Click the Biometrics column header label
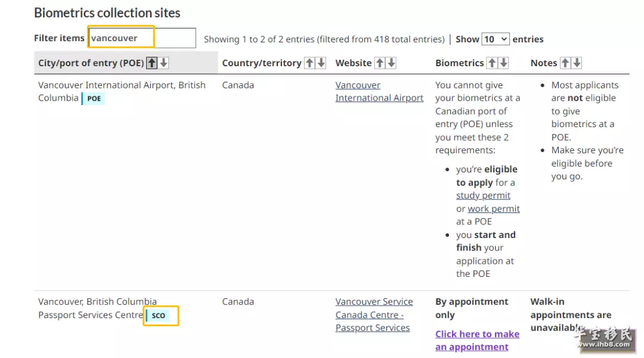 click(460, 63)
